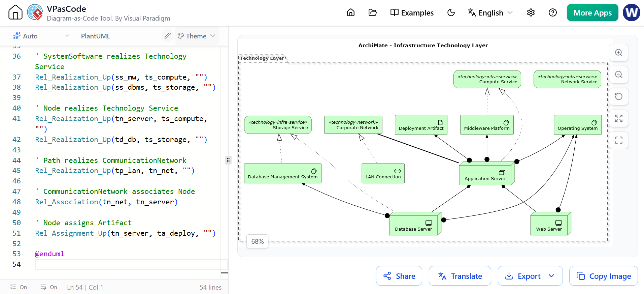Click the expand arrows fit-to-view icon

pyautogui.click(x=619, y=118)
